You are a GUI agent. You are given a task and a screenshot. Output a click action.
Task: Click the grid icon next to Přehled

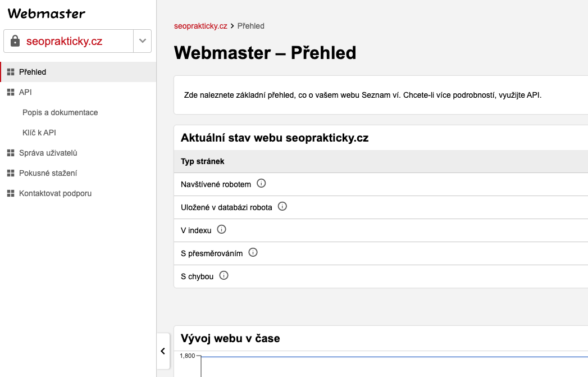pos(11,72)
